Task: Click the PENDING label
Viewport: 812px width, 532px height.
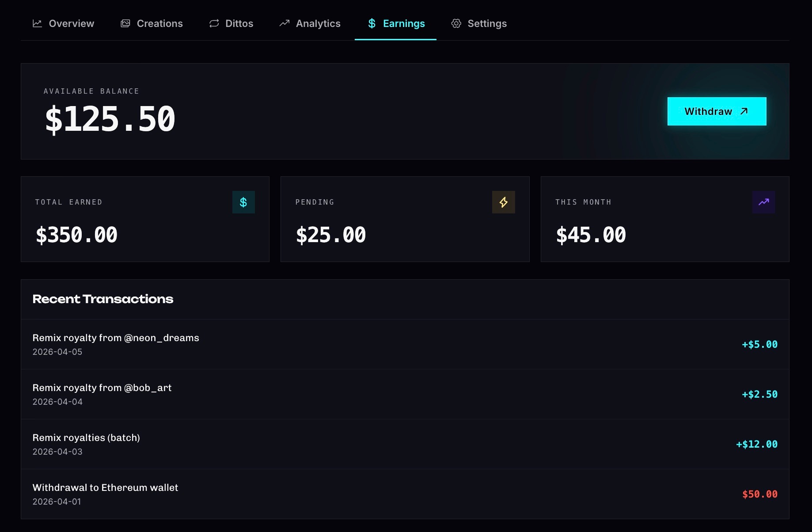Action: coord(315,202)
